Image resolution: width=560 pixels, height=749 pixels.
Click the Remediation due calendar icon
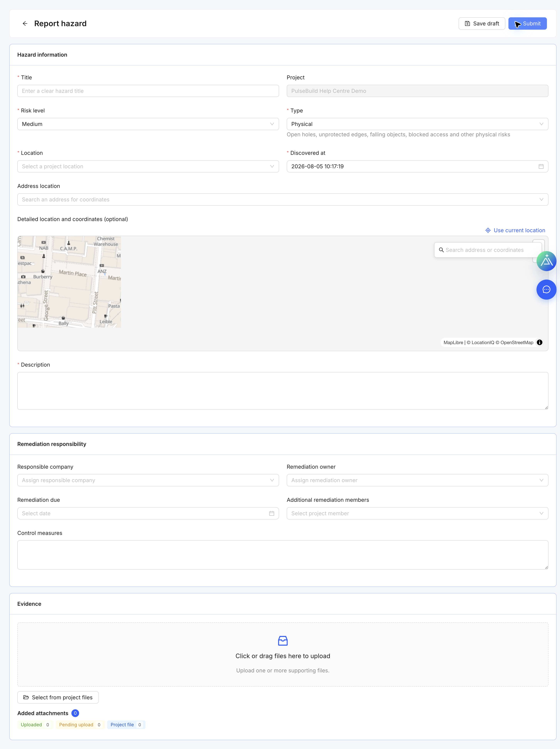click(271, 513)
